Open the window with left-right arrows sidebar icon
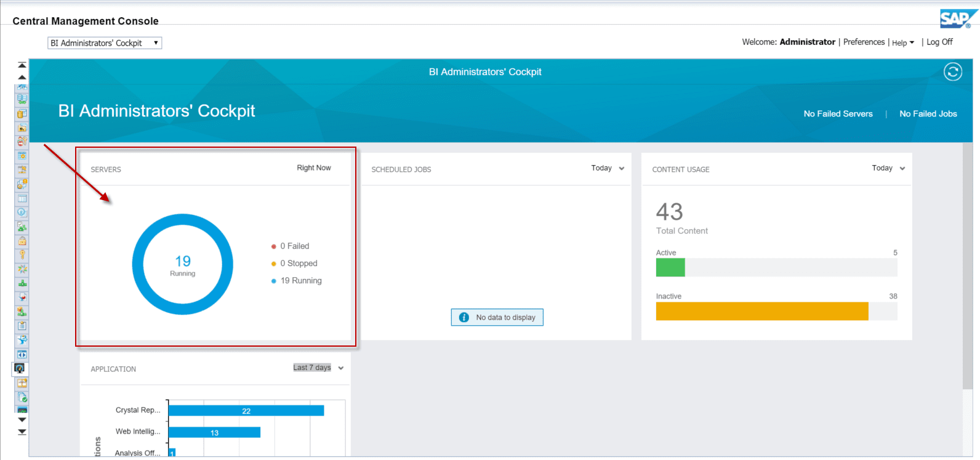The width and height of the screenshot is (980, 460). [x=22, y=354]
